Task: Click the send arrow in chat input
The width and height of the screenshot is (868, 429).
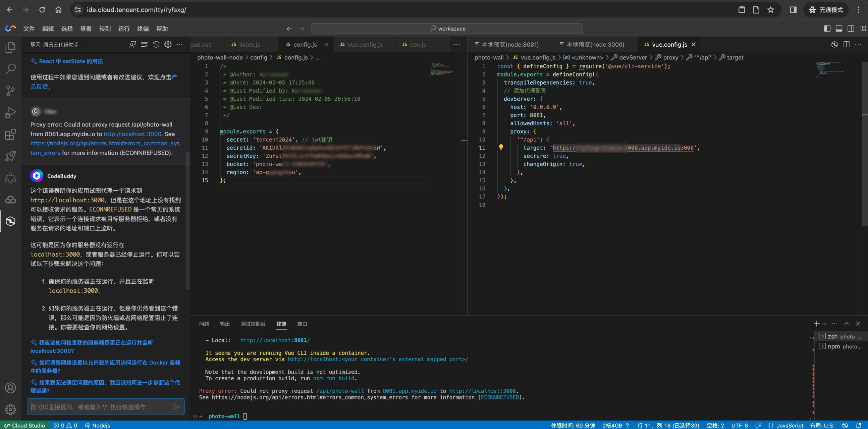Action: [x=176, y=407]
